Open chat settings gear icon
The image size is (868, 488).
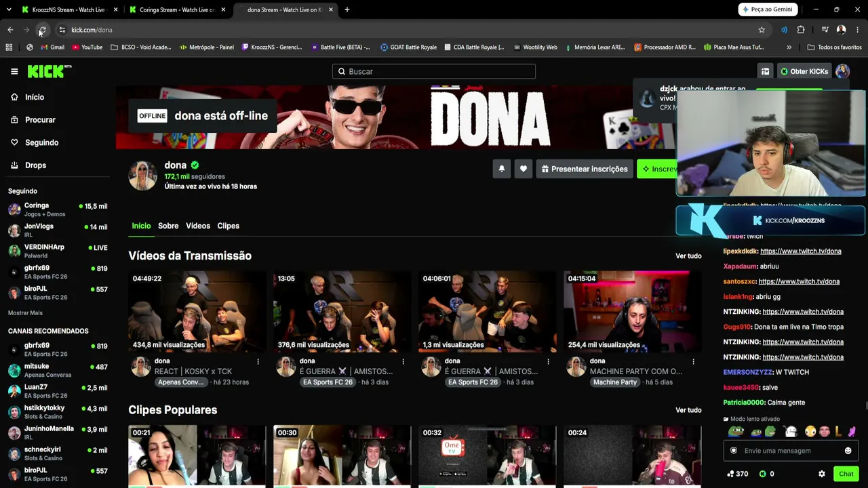[822, 474]
